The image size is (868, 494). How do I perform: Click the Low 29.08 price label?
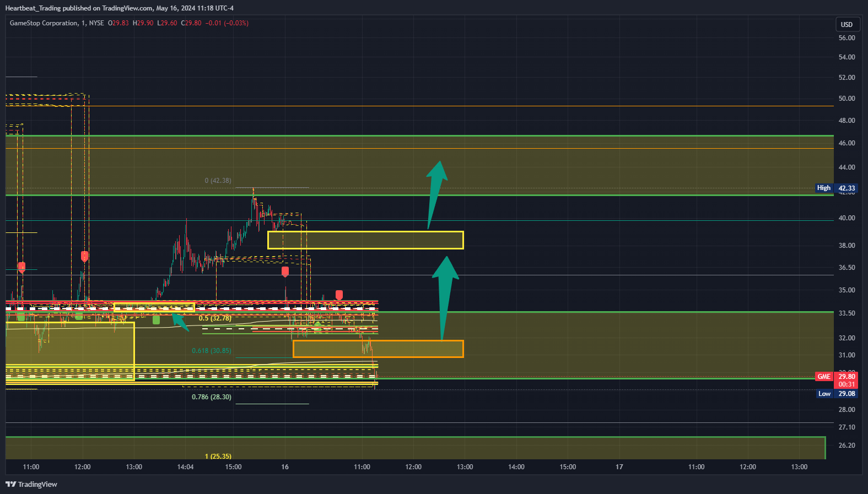point(836,394)
